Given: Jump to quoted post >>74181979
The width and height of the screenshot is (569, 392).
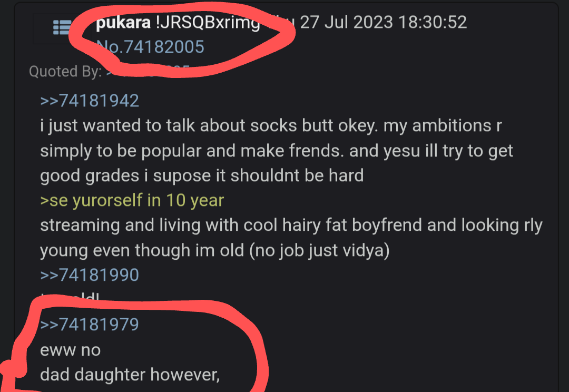Looking at the screenshot, I should (x=90, y=324).
